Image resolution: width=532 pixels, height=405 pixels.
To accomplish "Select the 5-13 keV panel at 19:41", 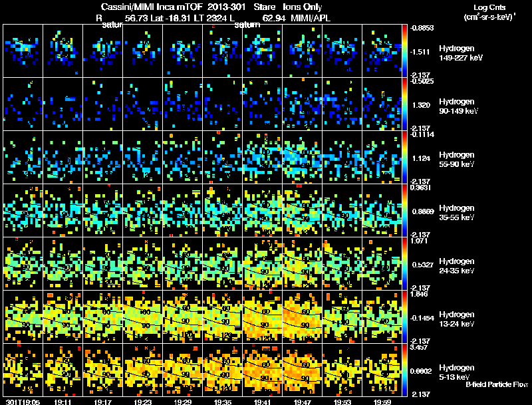I will tap(262, 370).
